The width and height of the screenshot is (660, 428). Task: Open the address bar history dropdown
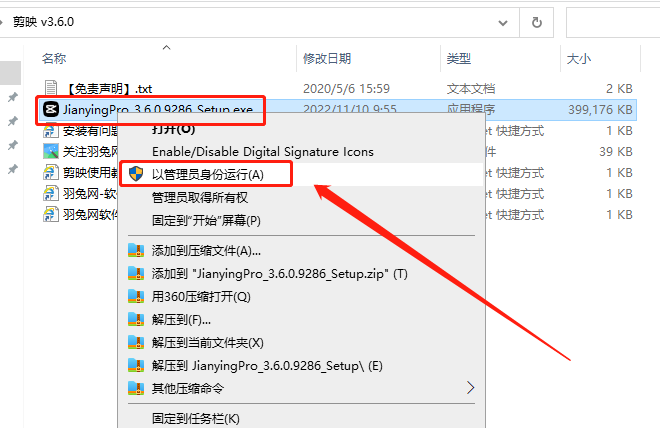tap(503, 23)
